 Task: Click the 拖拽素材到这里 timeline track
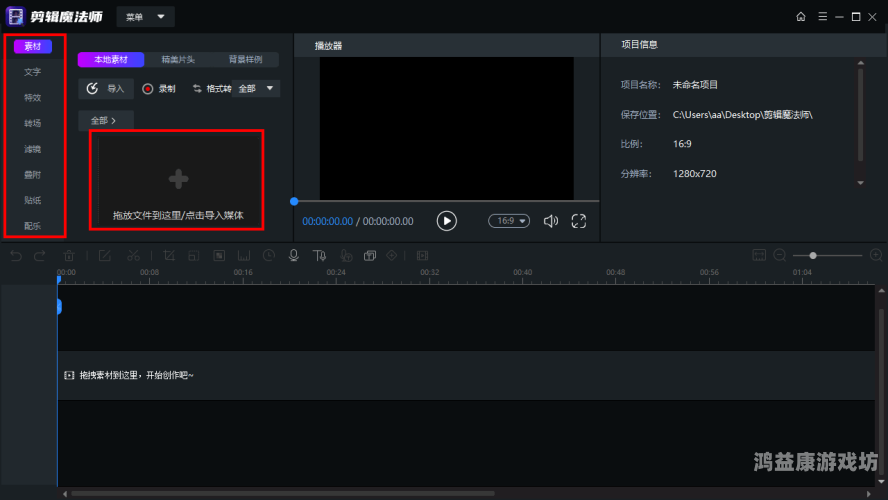(466, 375)
